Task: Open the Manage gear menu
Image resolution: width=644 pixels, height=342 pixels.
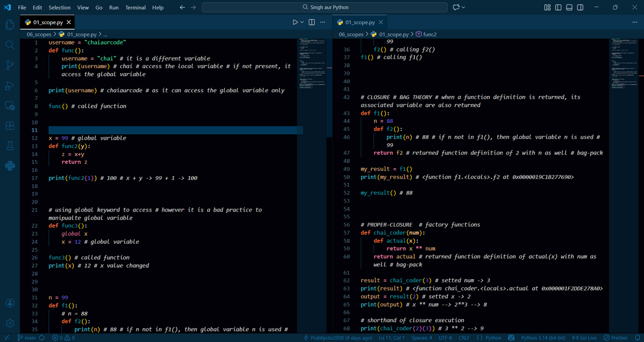Action: 10,324
